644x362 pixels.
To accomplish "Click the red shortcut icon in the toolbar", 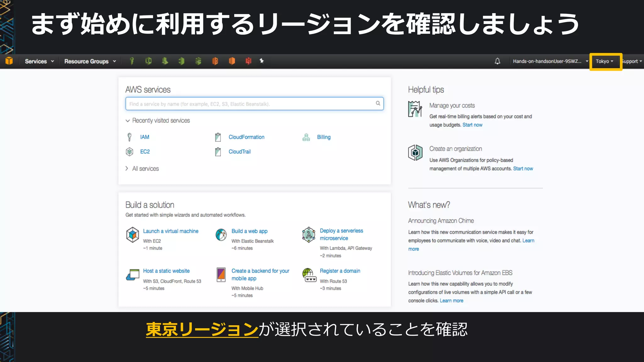I will (x=248, y=61).
